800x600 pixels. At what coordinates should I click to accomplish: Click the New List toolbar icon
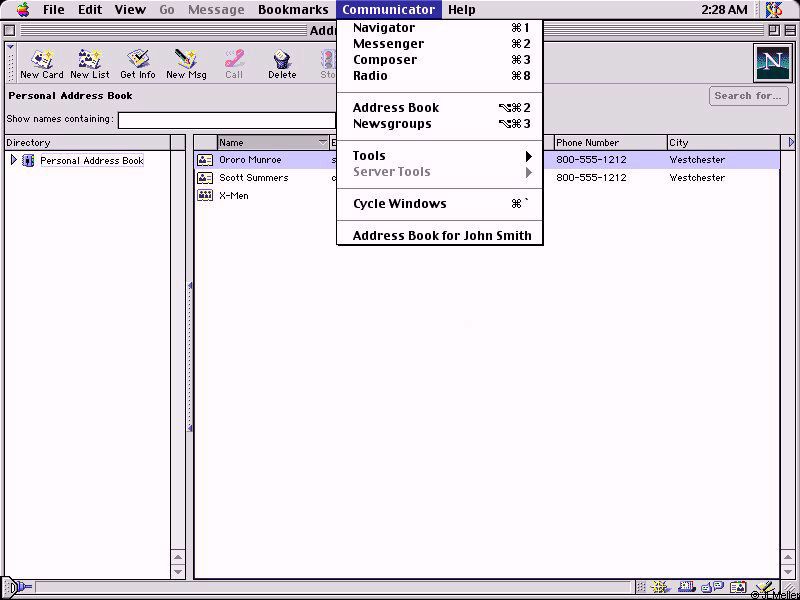coord(90,64)
